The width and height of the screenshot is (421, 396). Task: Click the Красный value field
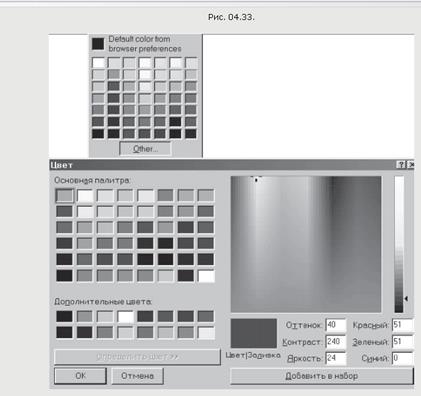(403, 325)
